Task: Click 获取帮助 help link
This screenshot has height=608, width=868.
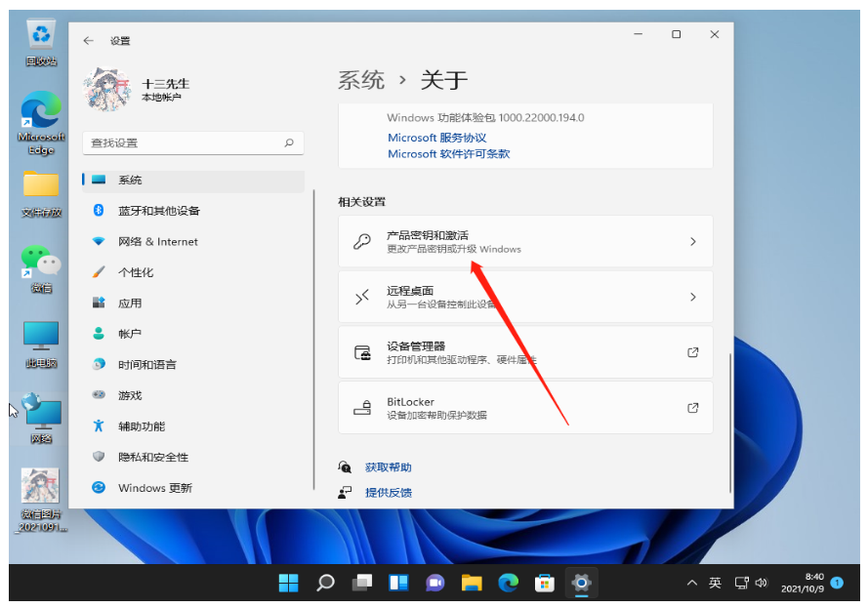Action: 388,467
